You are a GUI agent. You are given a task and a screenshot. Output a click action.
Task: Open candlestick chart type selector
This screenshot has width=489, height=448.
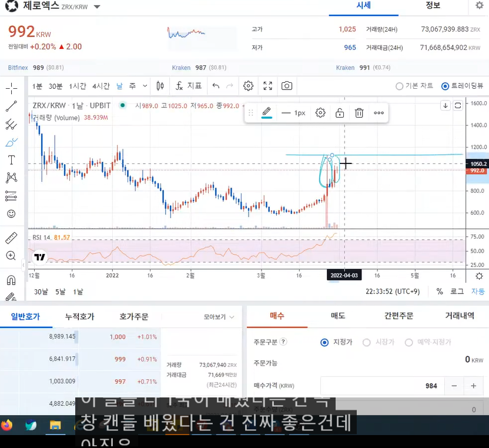point(160,86)
